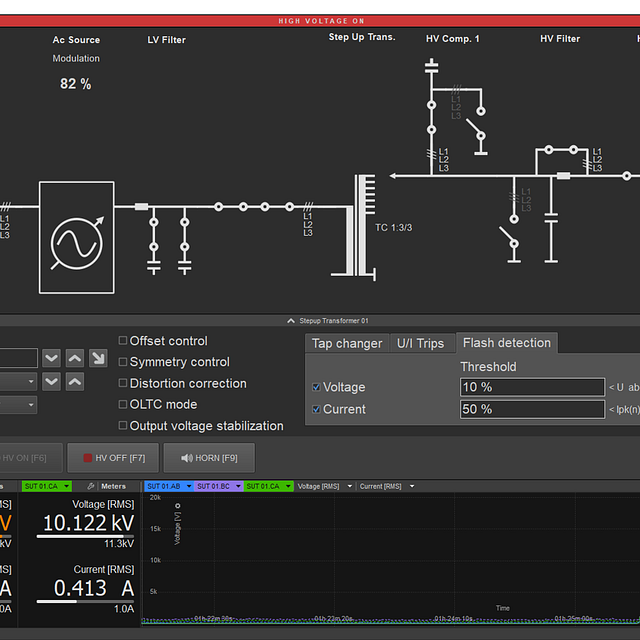This screenshot has width=640, height=640.
Task: Click the top row down-arrow step button
Action: [x=54, y=358]
